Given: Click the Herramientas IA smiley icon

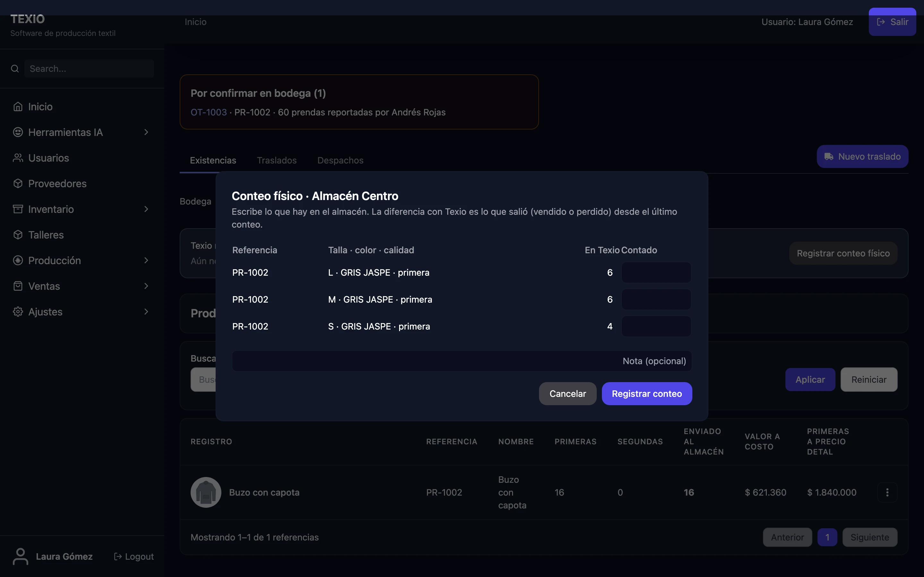Looking at the screenshot, I should [18, 132].
